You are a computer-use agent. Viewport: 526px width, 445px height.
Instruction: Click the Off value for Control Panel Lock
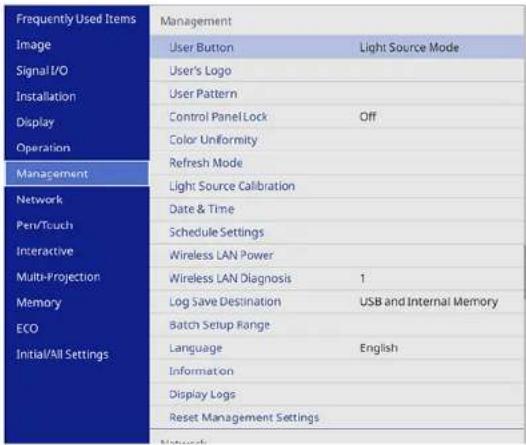click(368, 117)
